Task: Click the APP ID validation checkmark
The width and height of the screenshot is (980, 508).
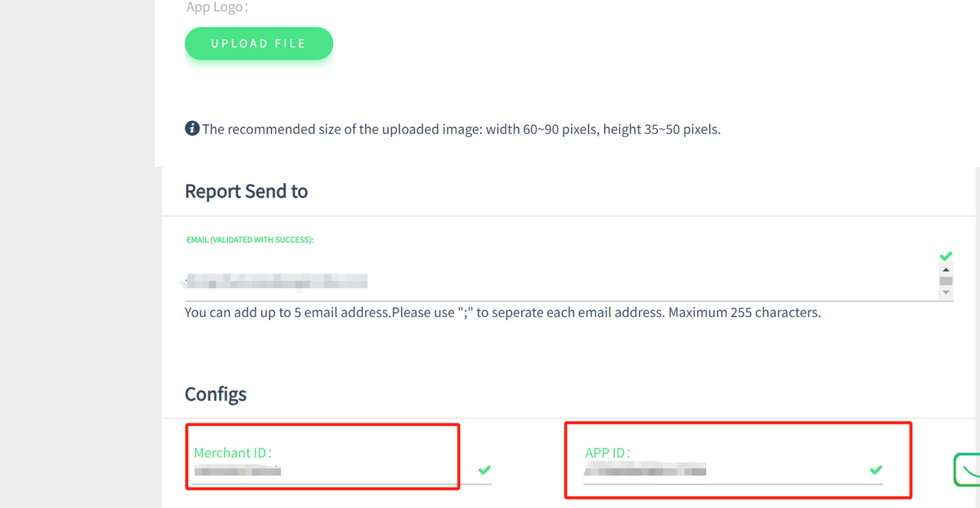Action: coord(876,470)
